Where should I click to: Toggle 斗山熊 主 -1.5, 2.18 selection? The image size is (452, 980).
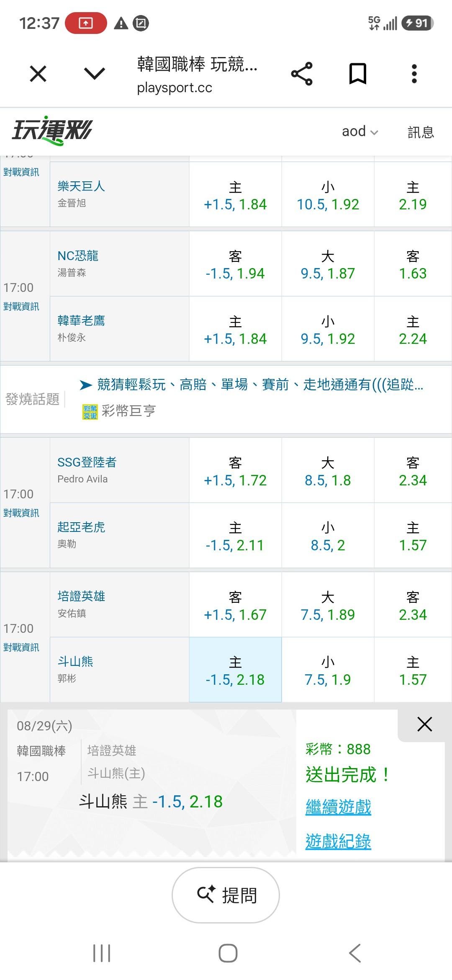pos(235,670)
